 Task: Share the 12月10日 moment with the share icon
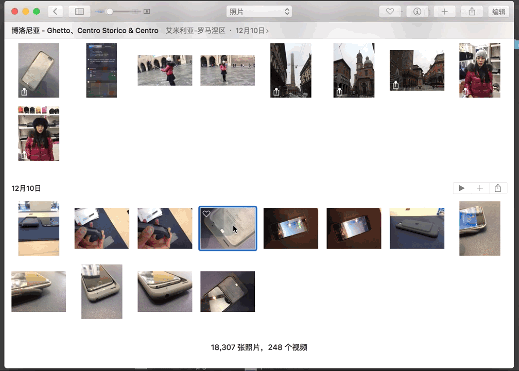(498, 188)
